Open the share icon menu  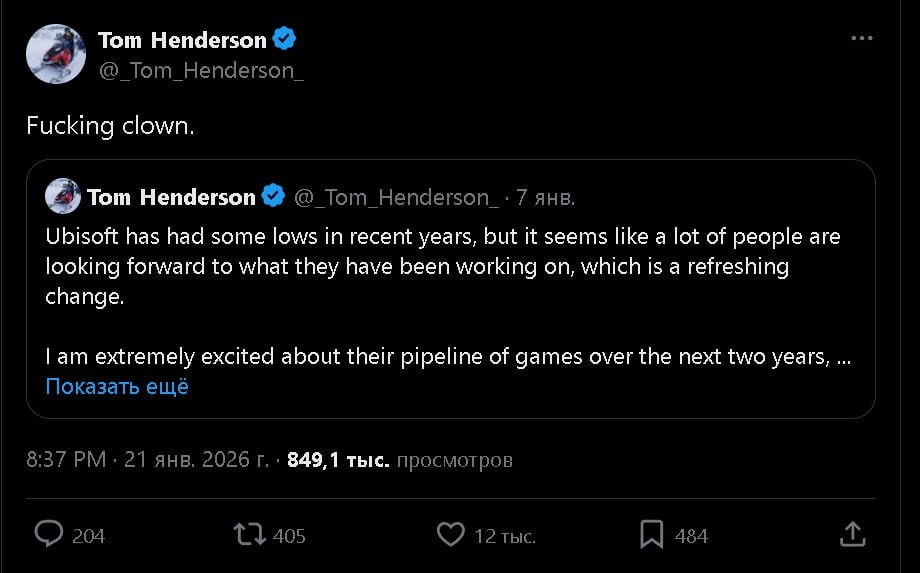click(x=852, y=535)
